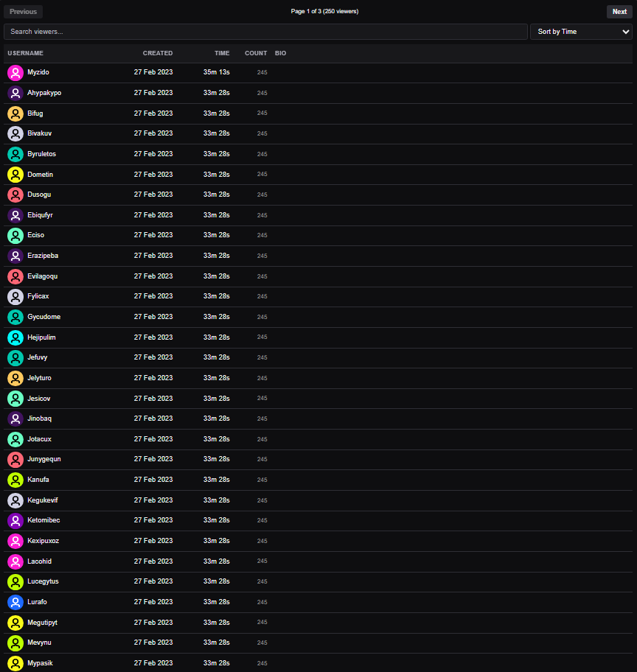Click Kanufa's lime avatar icon

tap(15, 480)
